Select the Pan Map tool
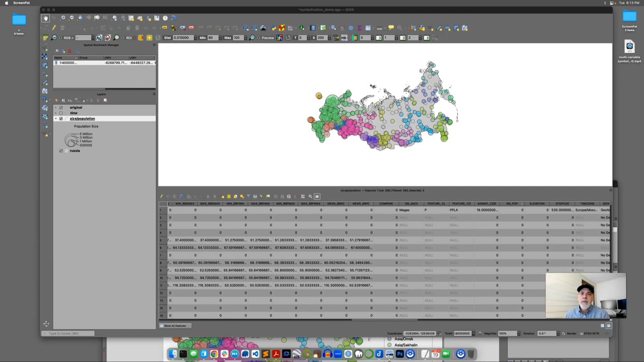Image resolution: width=644 pixels, height=362 pixels. (46, 18)
